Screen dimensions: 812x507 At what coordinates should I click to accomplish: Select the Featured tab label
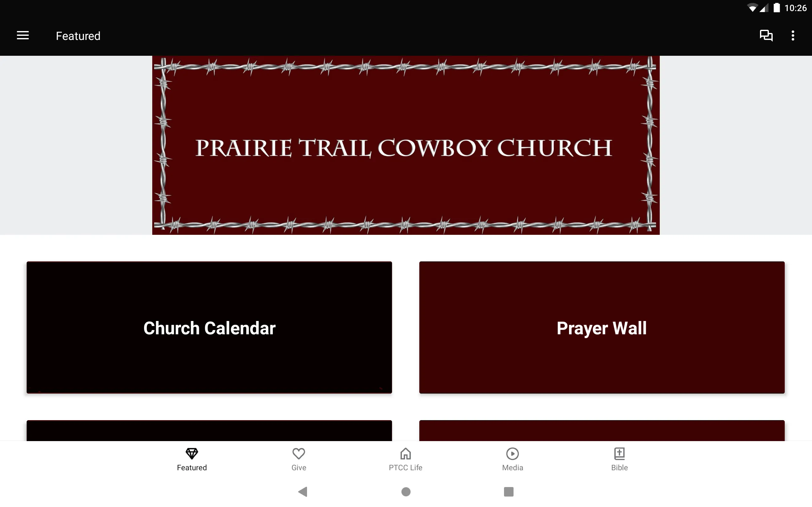pyautogui.click(x=192, y=467)
